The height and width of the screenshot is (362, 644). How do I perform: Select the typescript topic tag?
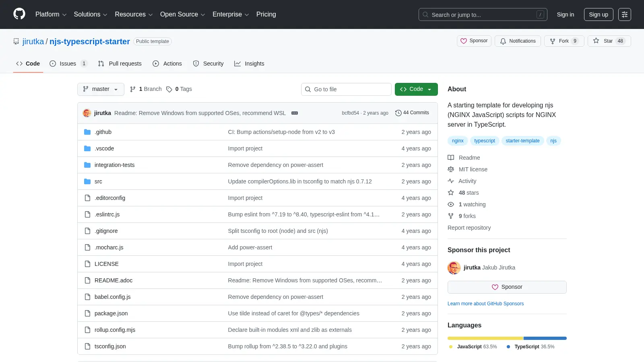[x=485, y=141]
